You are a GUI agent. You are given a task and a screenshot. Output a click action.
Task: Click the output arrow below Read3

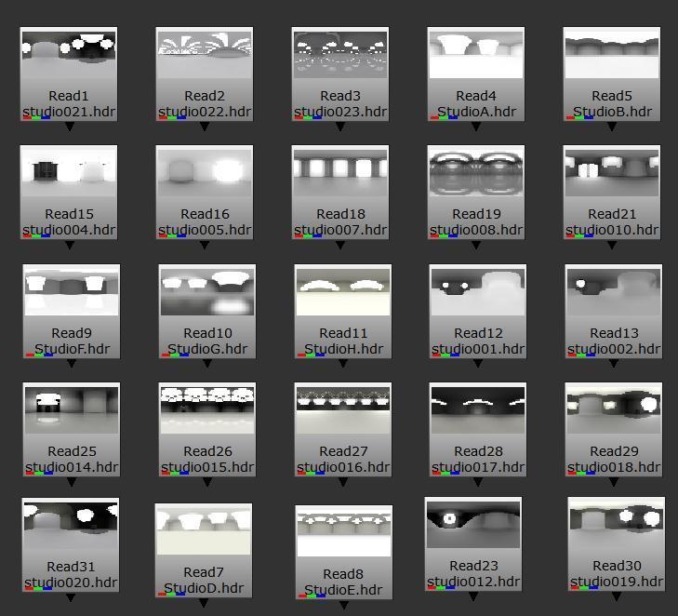click(340, 127)
